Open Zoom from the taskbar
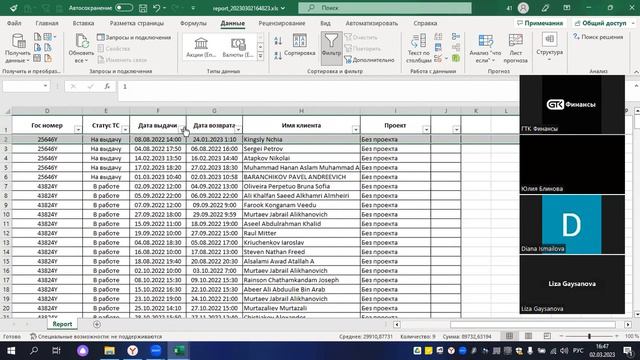This screenshot has height=360, width=640. tap(156, 351)
